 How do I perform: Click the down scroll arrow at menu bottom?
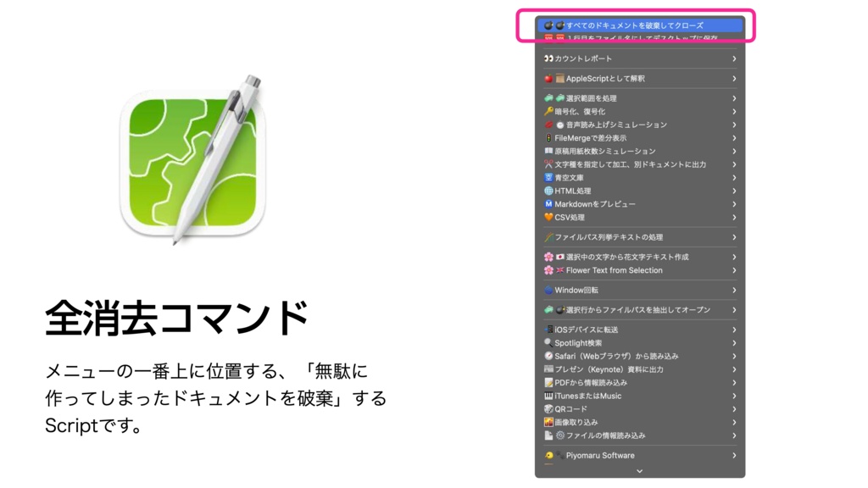click(641, 471)
